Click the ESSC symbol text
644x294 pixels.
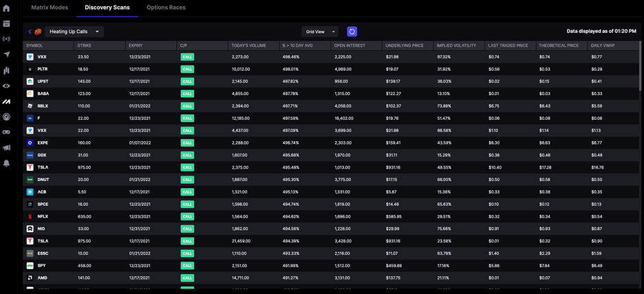point(43,253)
